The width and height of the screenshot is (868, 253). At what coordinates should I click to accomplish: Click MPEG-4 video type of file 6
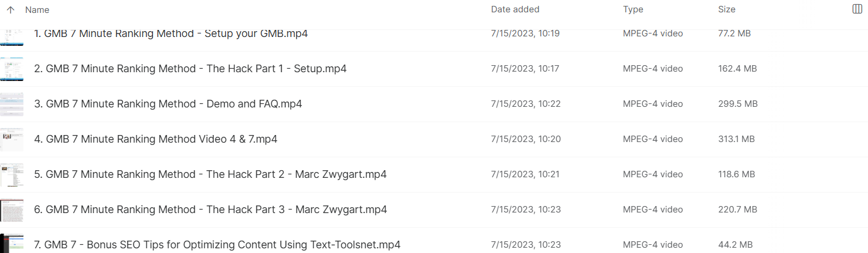653,210
